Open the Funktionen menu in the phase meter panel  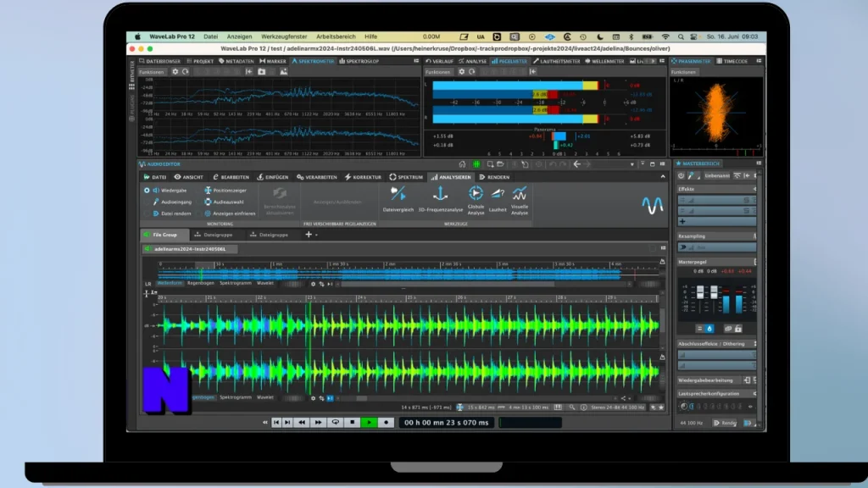click(x=684, y=72)
